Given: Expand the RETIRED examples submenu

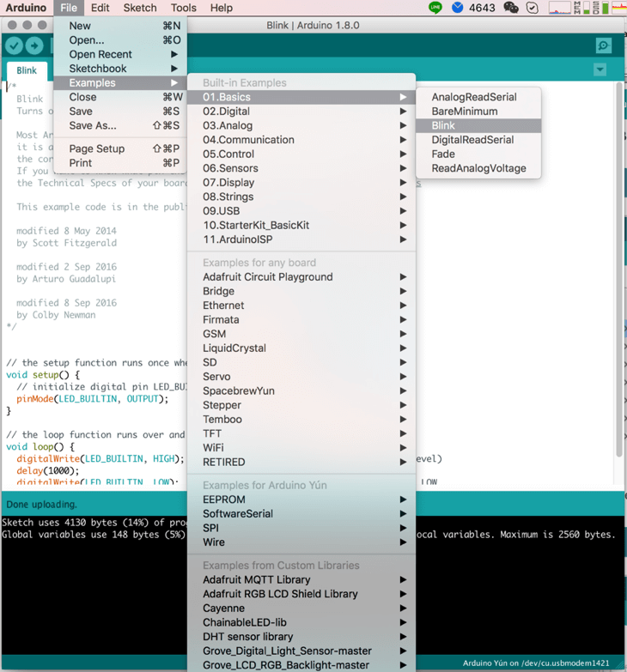Looking at the screenshot, I should point(301,462).
